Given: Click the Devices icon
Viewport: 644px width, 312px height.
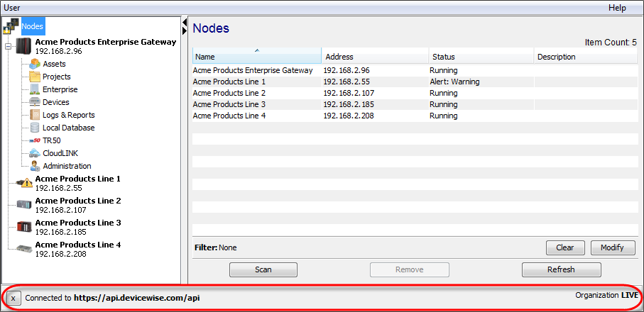Looking at the screenshot, I should click(35, 102).
